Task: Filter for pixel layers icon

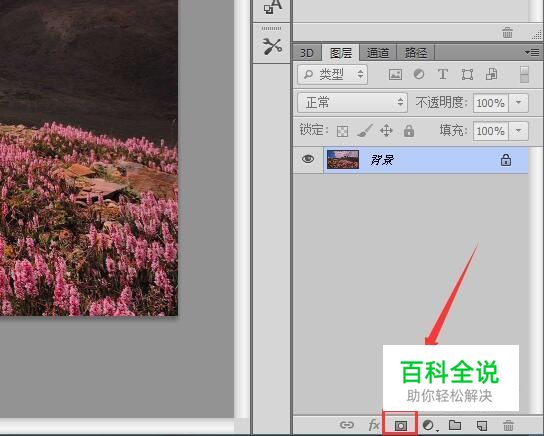Action: pos(395,74)
